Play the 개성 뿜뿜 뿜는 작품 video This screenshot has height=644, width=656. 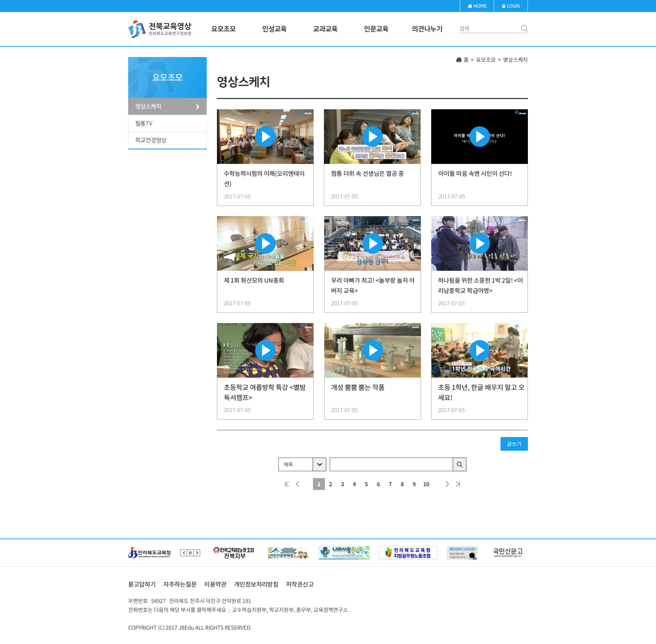pyautogui.click(x=373, y=350)
